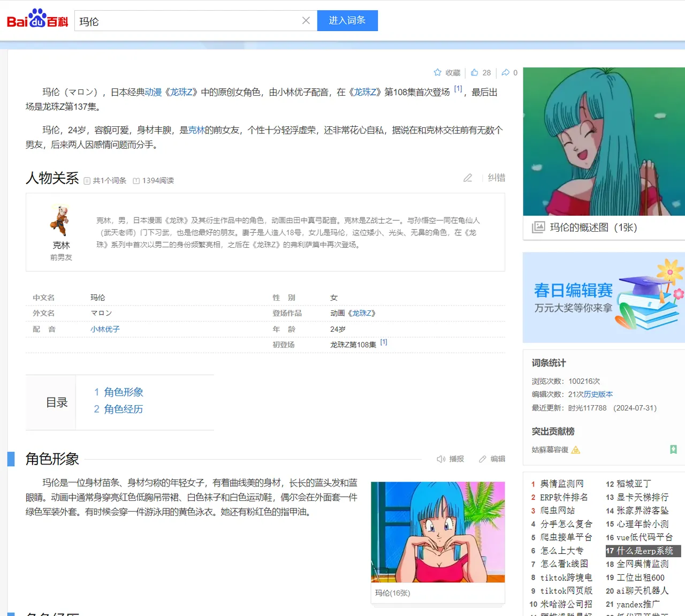Click the 春日编辑赛 banner

(603, 298)
